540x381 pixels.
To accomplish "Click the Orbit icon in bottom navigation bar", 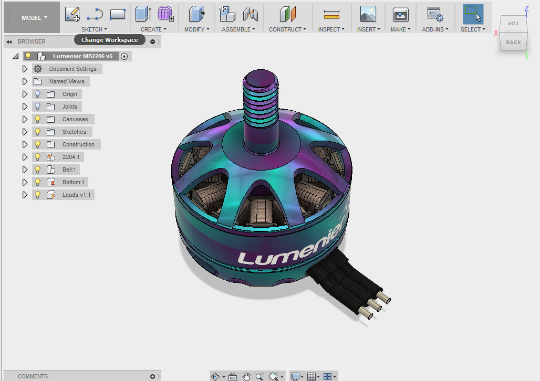I will click(216, 377).
